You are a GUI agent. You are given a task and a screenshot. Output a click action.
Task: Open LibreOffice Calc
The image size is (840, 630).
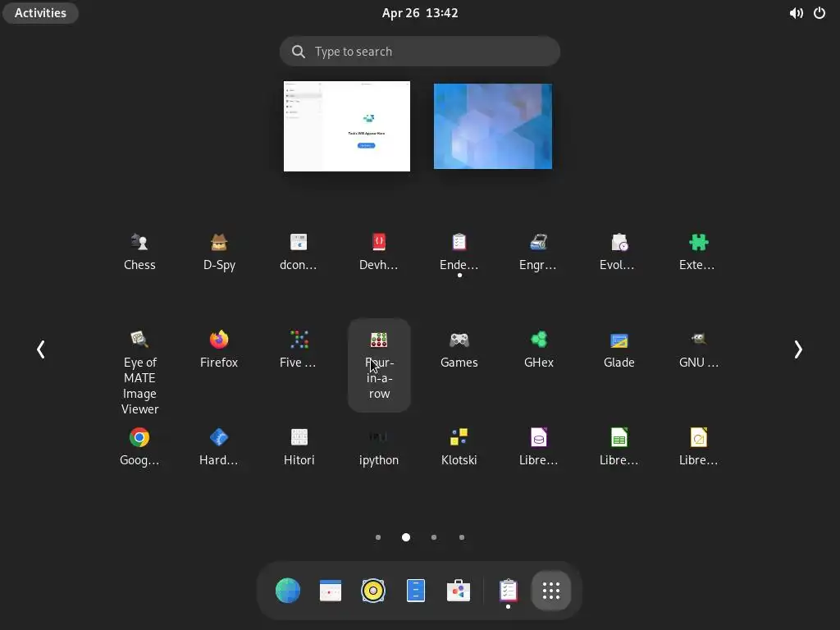coord(619,447)
